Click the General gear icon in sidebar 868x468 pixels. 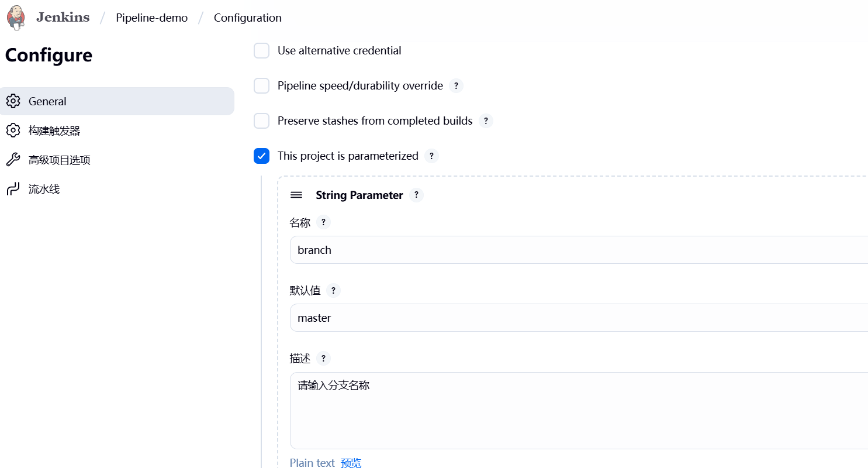tap(13, 101)
